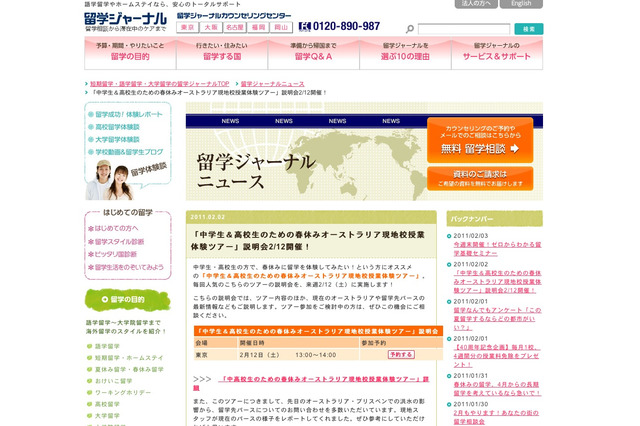Open the 留学Q&A navigation menu
This screenshot has height=426, width=640.
[x=313, y=53]
